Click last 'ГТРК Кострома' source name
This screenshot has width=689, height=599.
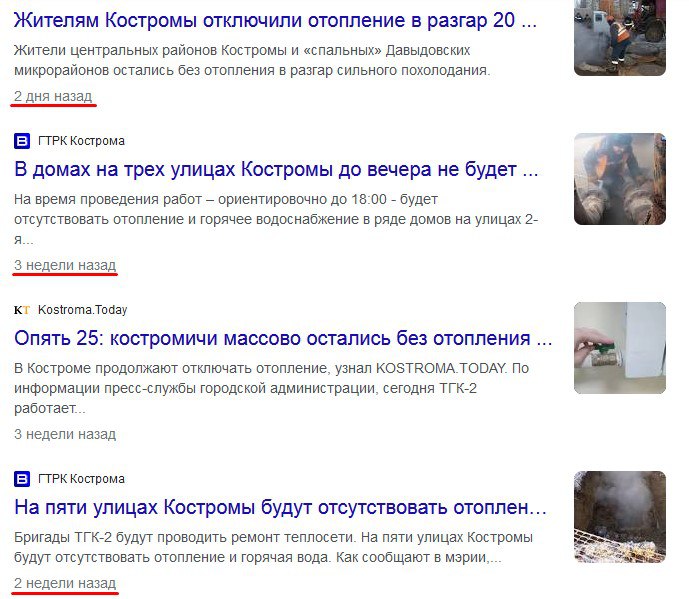pyautogui.click(x=81, y=479)
